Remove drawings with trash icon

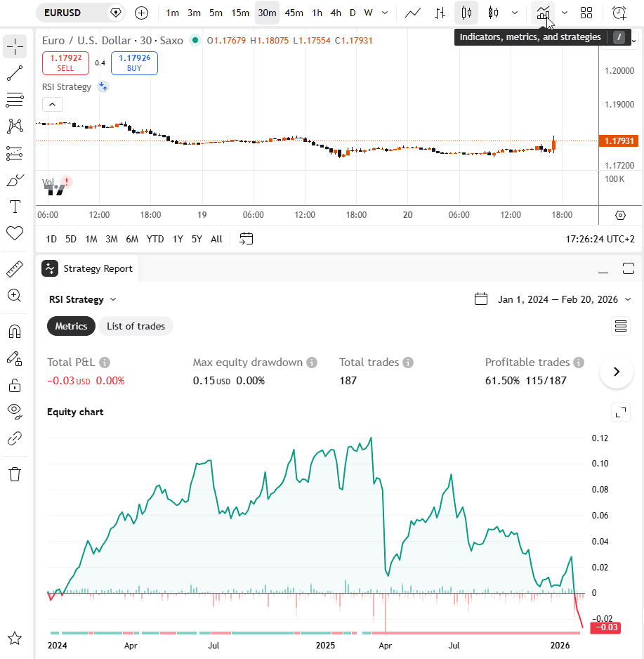click(15, 474)
